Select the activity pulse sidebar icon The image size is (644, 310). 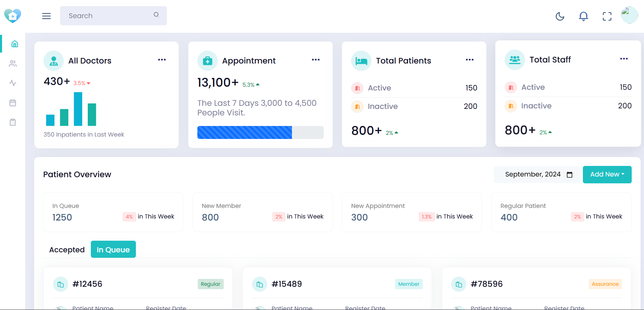[x=13, y=83]
